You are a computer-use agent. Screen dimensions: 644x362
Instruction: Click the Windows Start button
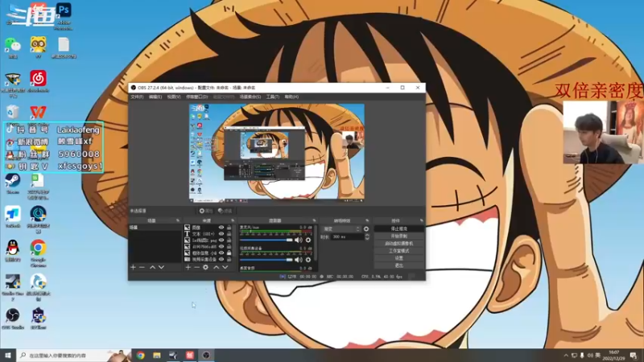(8, 356)
